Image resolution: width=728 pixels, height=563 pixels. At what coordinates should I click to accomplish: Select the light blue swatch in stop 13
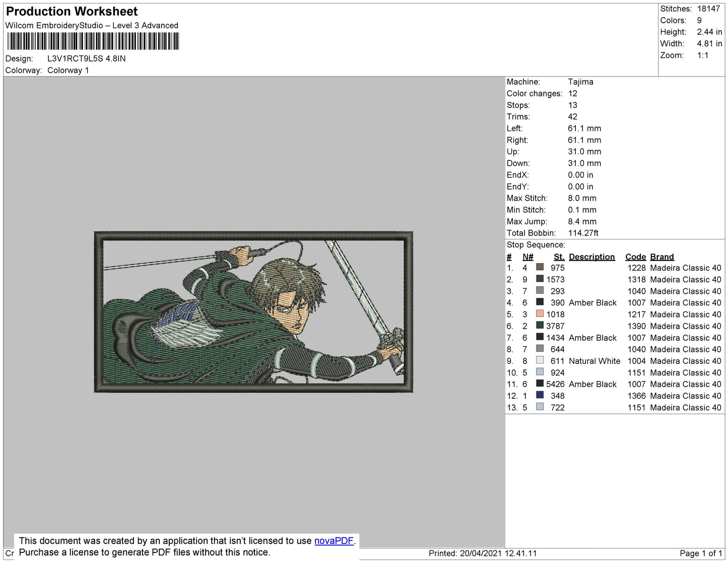click(x=540, y=407)
